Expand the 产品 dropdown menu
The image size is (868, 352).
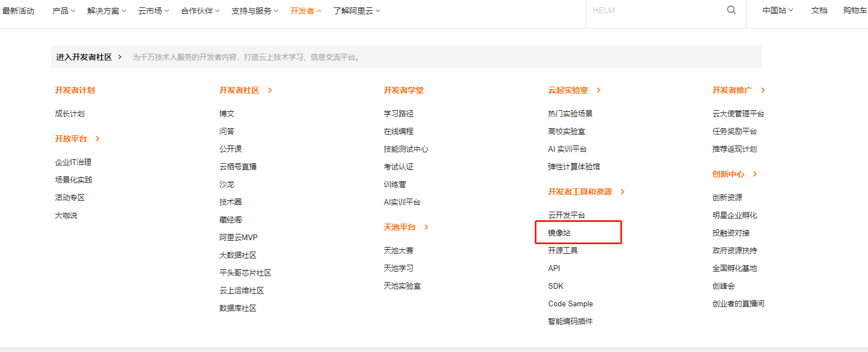(64, 11)
